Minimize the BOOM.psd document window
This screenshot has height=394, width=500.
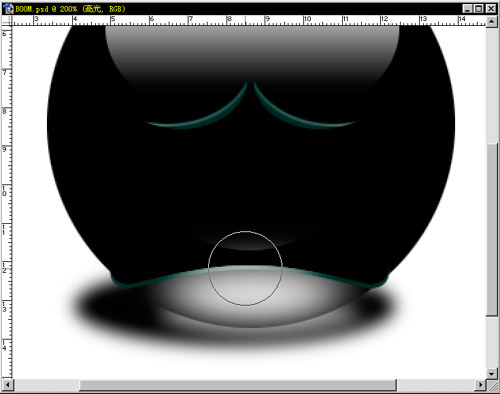[x=468, y=9]
